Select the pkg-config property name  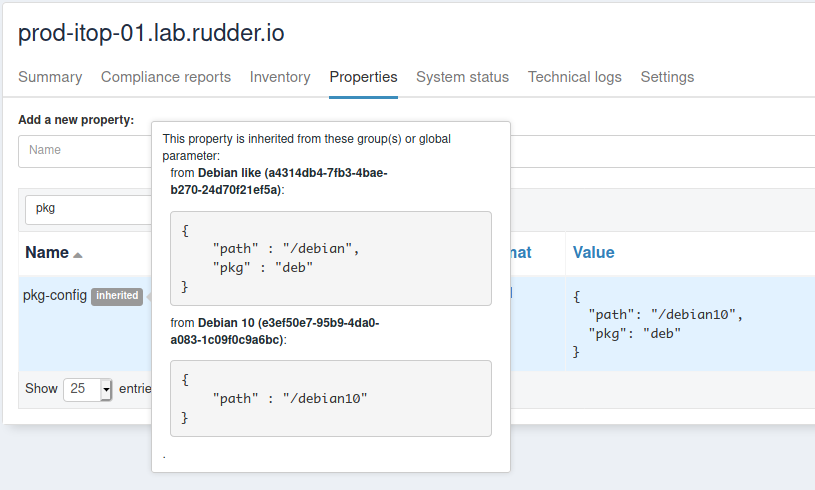54,295
